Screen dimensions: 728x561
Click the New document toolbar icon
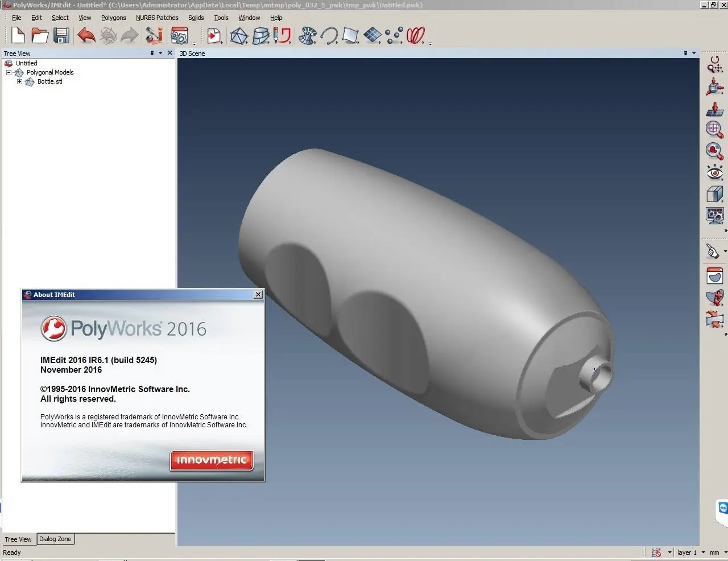pos(18,35)
